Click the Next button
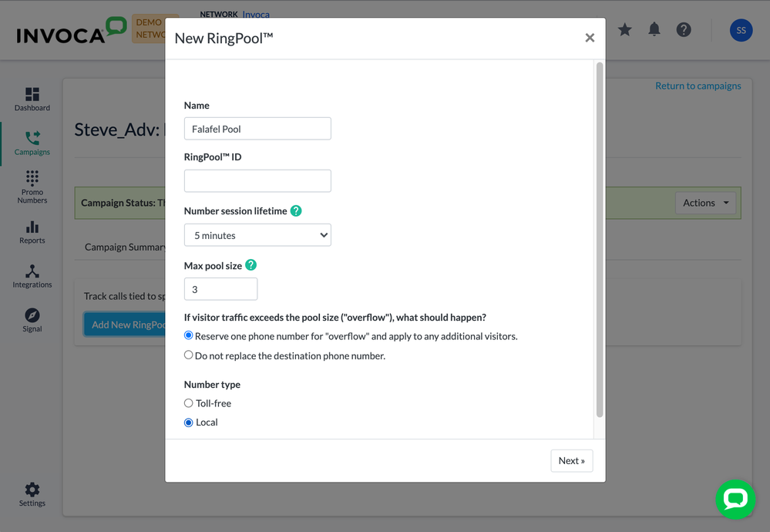Viewport: 770px width, 532px height. click(x=571, y=460)
